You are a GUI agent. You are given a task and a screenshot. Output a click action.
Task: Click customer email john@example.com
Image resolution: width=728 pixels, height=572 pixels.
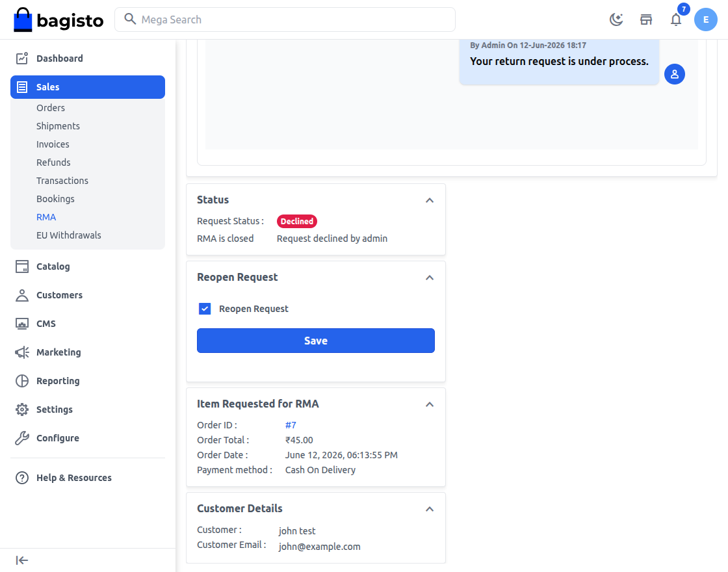point(319,547)
